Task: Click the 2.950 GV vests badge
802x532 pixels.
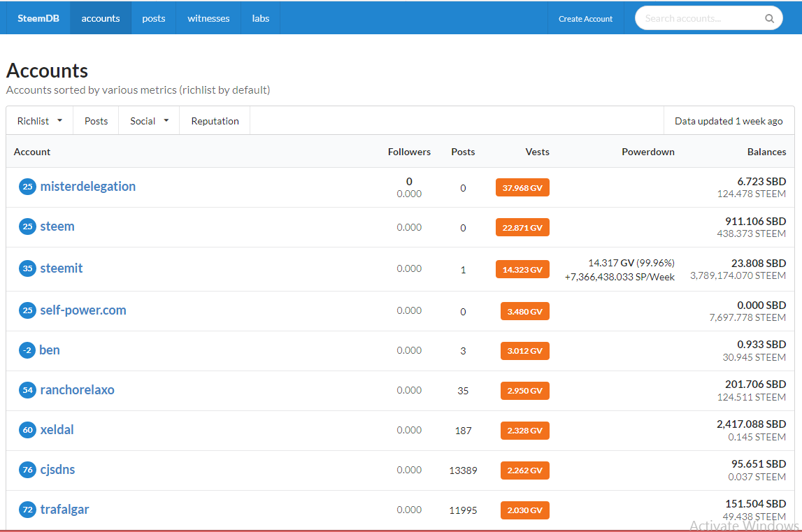Action: 525,391
